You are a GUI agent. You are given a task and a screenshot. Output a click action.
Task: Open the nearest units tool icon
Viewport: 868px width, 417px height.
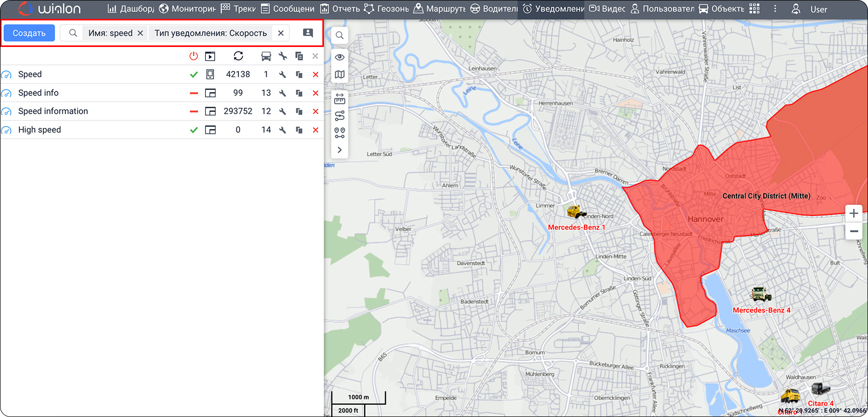coord(340,133)
